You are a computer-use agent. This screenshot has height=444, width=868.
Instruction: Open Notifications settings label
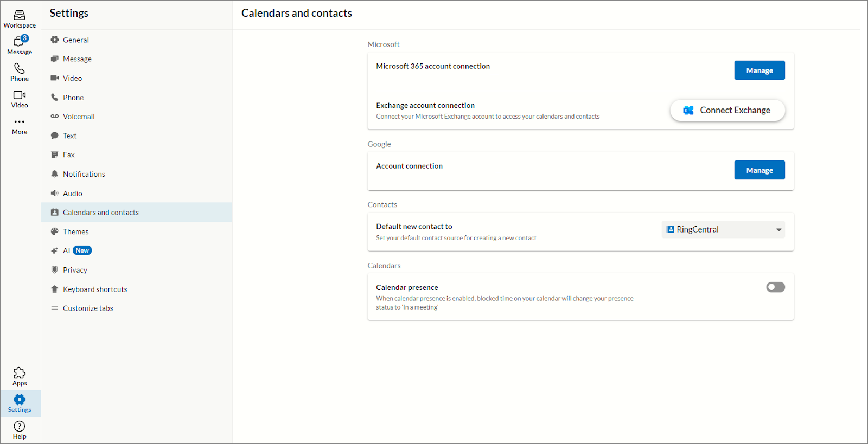[x=84, y=174]
